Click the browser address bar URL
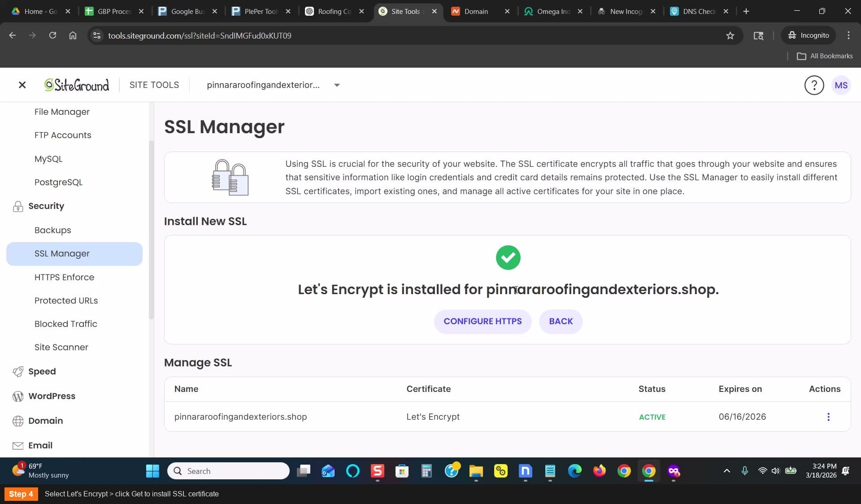 (200, 35)
